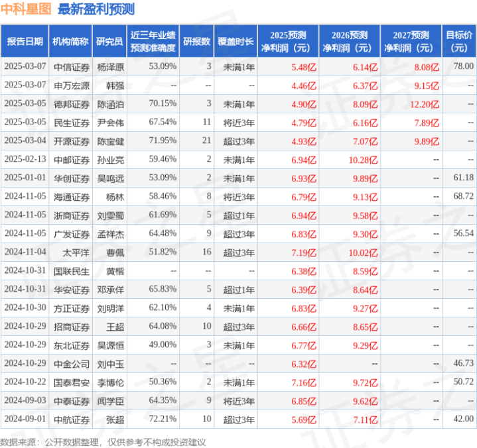477x448 pixels.
Task: Select the 报告日期 column header
Action: [x=25, y=41]
